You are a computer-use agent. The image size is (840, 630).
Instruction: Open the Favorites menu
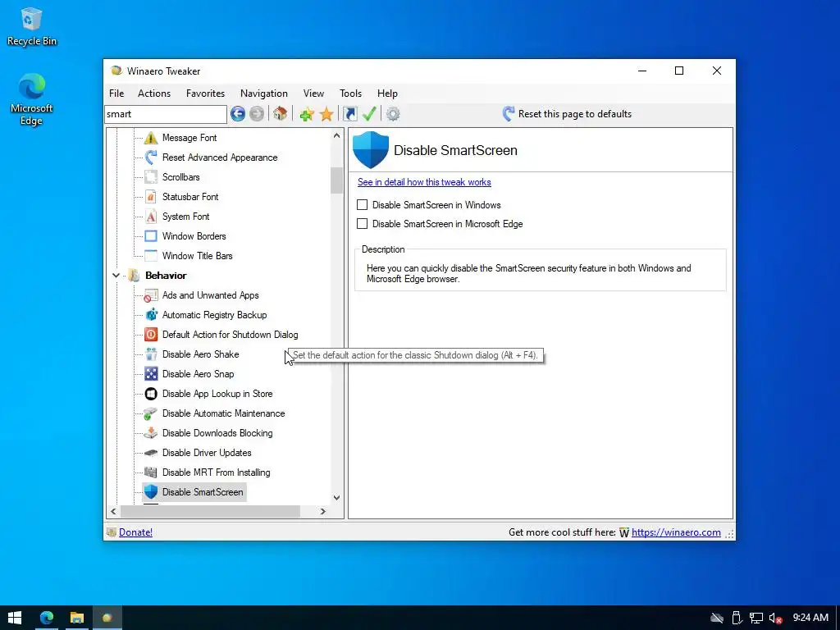point(205,94)
